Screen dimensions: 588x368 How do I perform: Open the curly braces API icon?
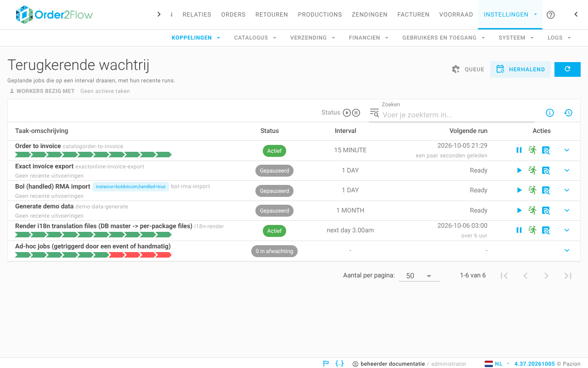[339, 363]
